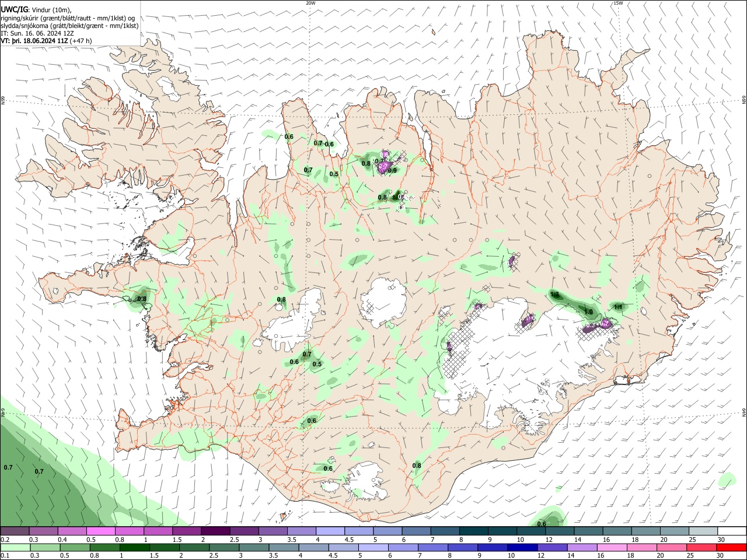The height and width of the screenshot is (560, 747).
Task: Select the darkest green 1 swatch in lower legend
Action: tap(134, 547)
